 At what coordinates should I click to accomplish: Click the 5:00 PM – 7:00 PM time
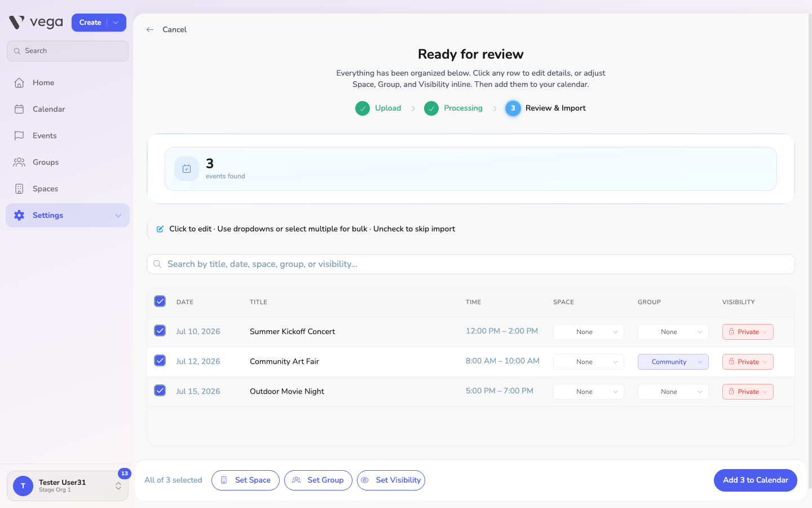pyautogui.click(x=500, y=391)
